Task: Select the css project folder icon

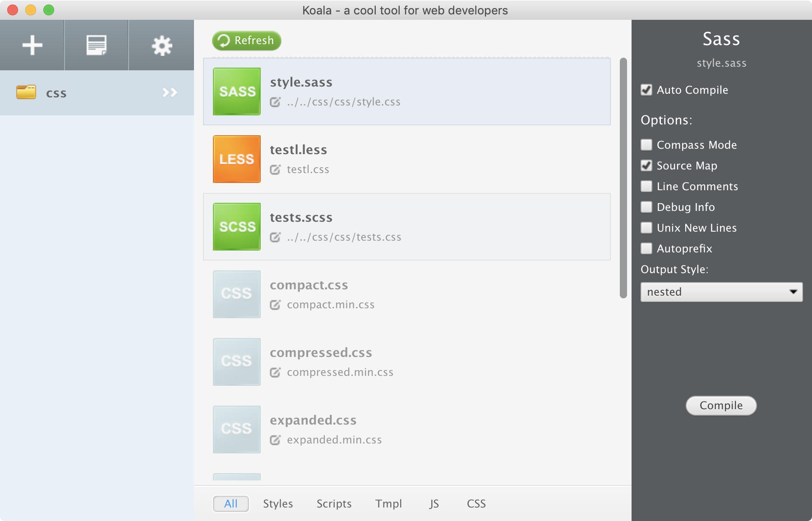Action: [26, 92]
